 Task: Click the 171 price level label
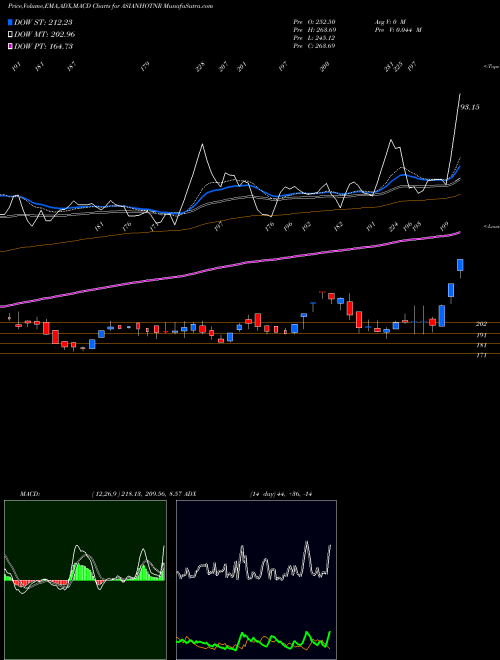point(481,355)
